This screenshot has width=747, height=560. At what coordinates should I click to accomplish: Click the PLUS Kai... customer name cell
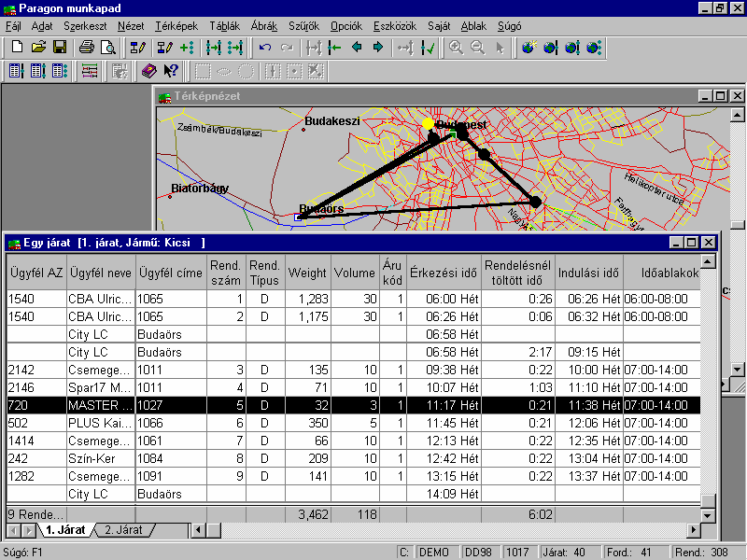pyautogui.click(x=101, y=423)
